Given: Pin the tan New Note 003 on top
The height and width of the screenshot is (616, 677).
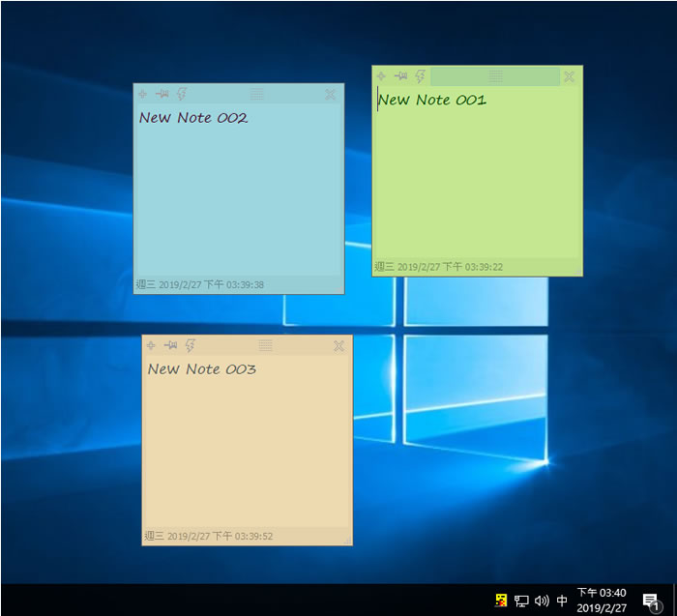Looking at the screenshot, I should 170,345.
